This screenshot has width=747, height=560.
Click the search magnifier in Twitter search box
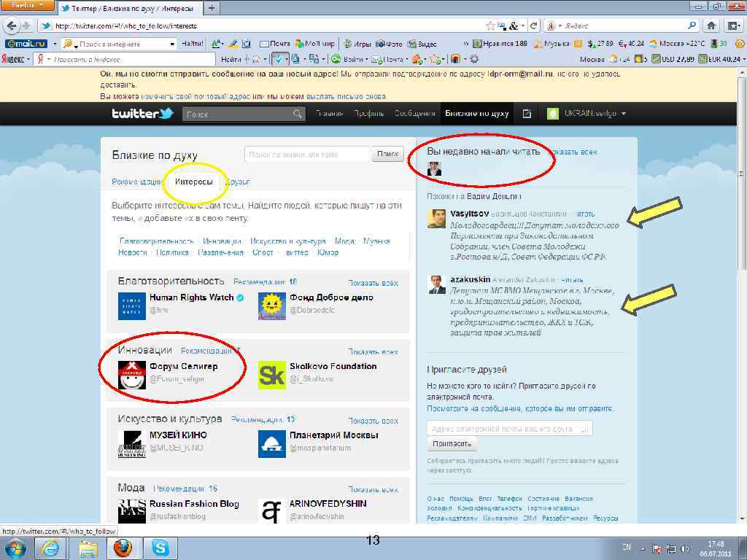[298, 114]
